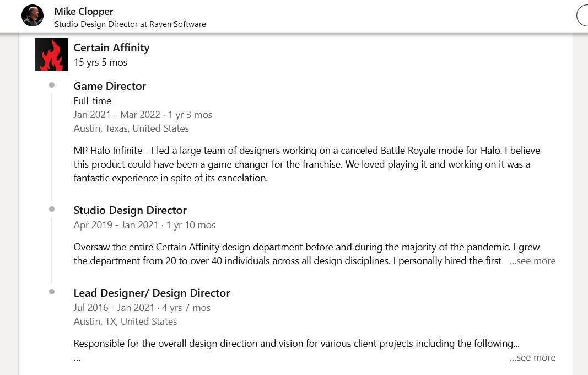Screen dimensions: 588x375
Task: Open the Certain Affinity company name link
Action: 111,47
